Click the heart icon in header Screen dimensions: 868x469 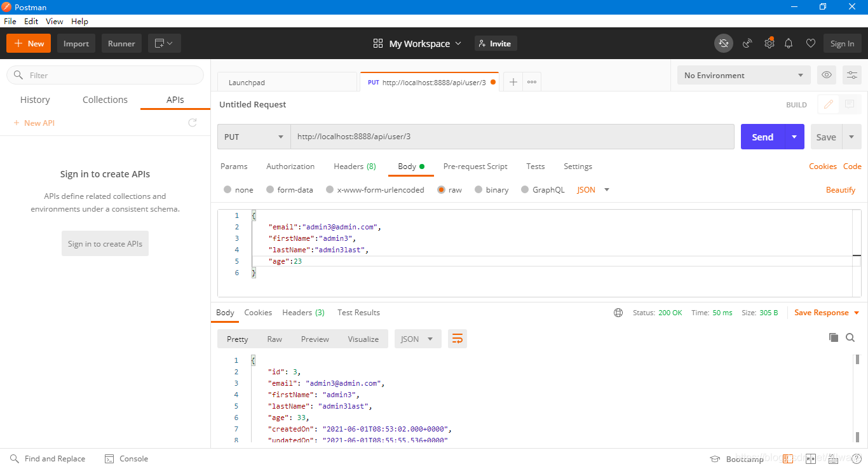click(x=810, y=43)
